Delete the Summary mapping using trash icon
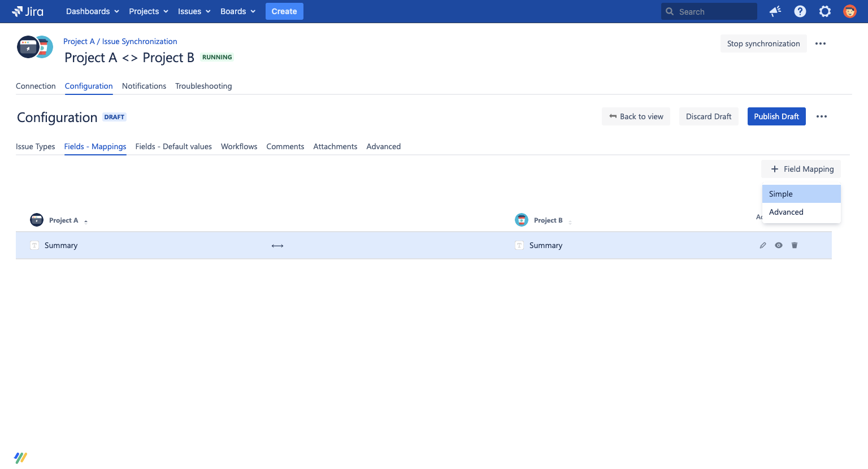This screenshot has width=868, height=469. pos(795,245)
